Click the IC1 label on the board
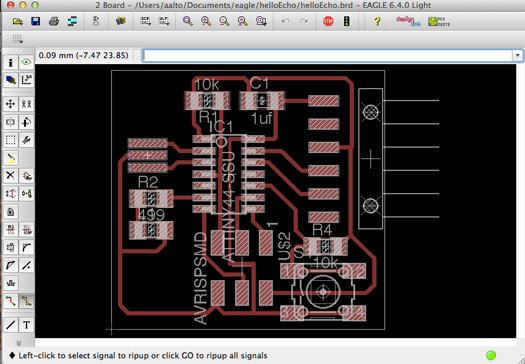525x364 pixels. [x=221, y=127]
